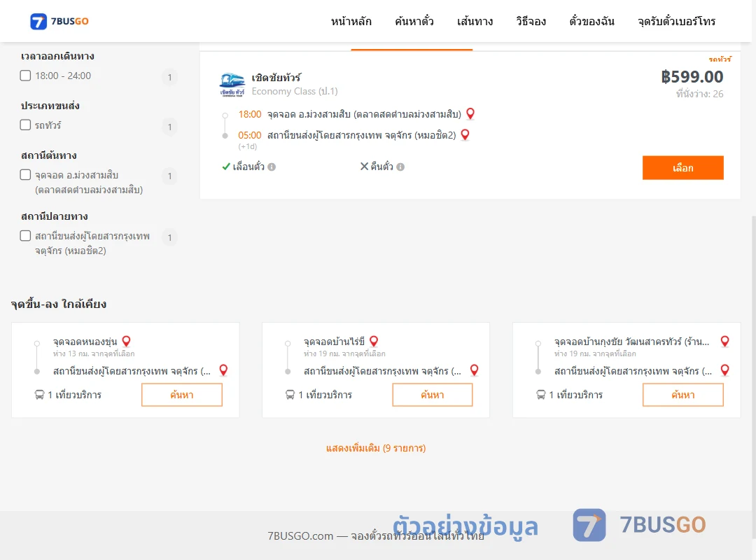Open map pin for จุดจอดบ้านกุงชัย วัฒนสาครทัวร์
The width and height of the screenshot is (756, 560).
tap(724, 342)
